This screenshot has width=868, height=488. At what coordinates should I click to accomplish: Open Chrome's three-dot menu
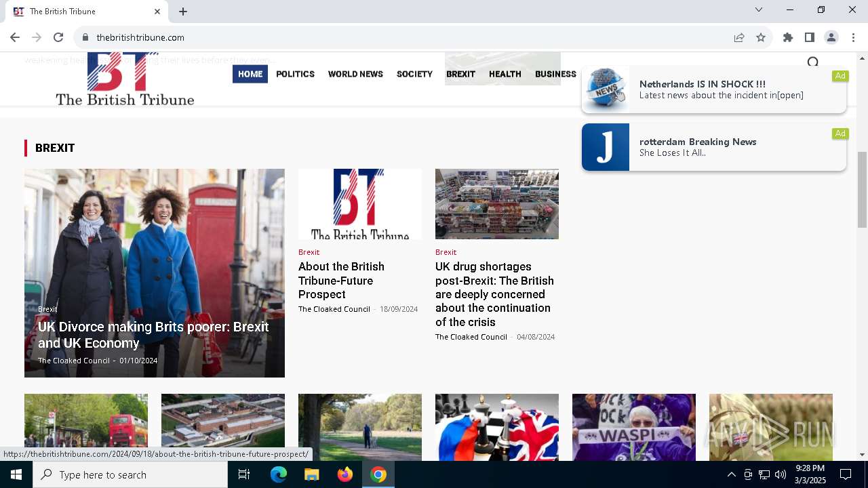click(x=853, y=37)
